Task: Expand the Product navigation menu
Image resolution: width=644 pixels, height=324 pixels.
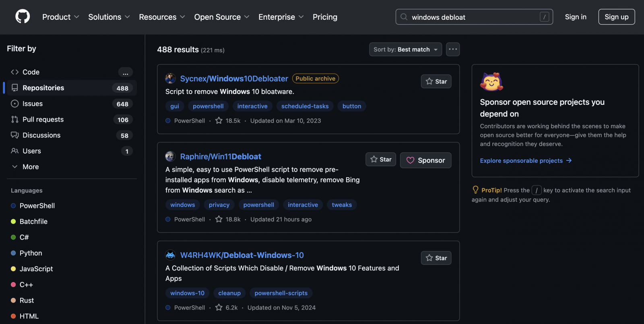Action: (60, 17)
